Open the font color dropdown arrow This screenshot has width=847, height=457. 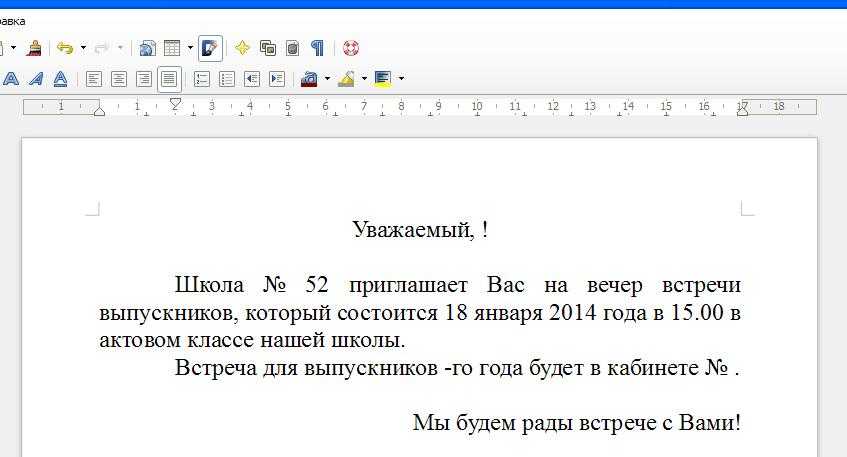click(327, 78)
